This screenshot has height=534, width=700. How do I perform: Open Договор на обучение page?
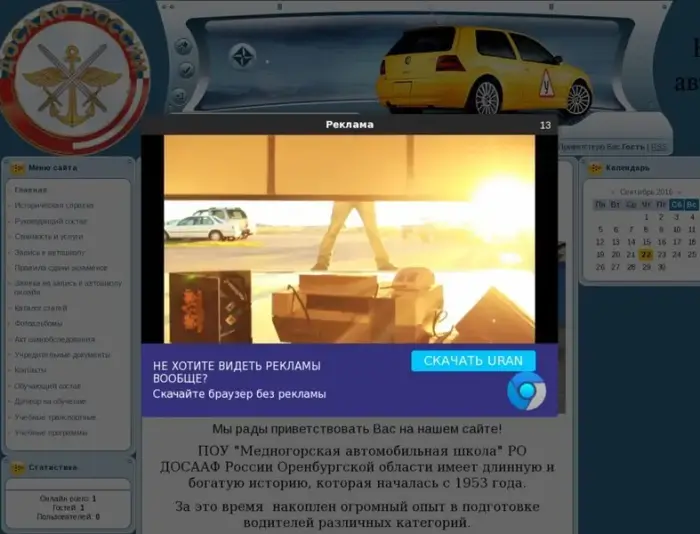pos(50,401)
